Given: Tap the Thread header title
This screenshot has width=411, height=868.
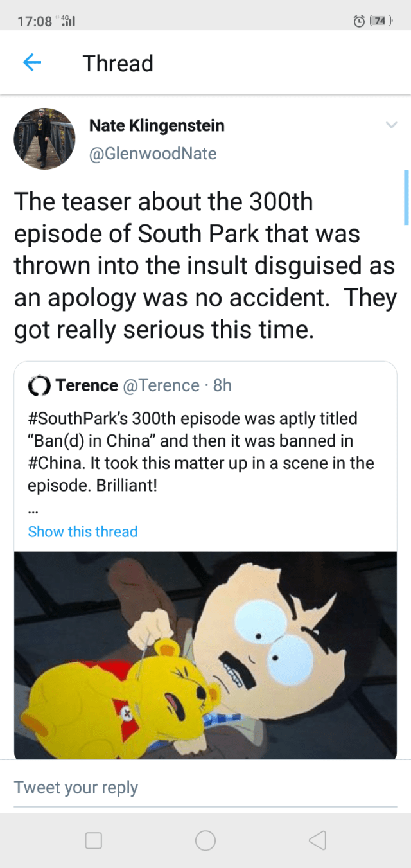Looking at the screenshot, I should 118,64.
